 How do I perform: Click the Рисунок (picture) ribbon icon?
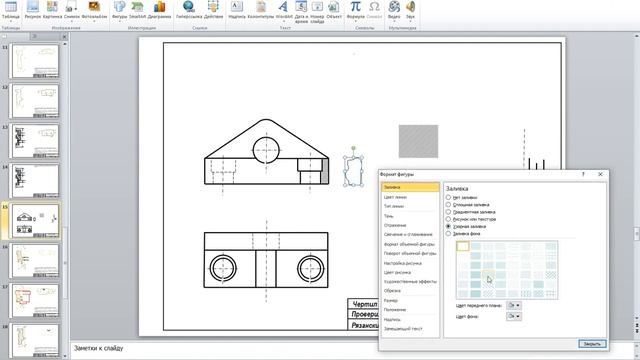click(x=32, y=10)
